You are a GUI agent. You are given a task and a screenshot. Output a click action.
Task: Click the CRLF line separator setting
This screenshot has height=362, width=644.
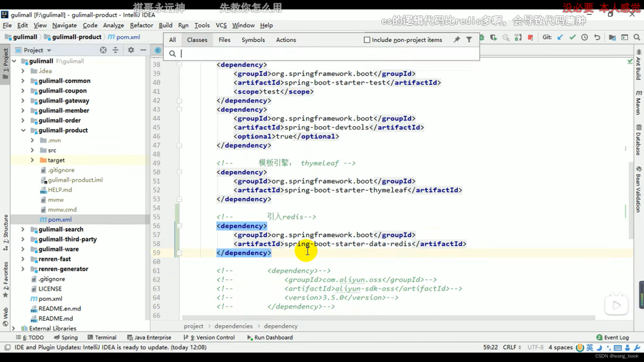tap(512, 348)
